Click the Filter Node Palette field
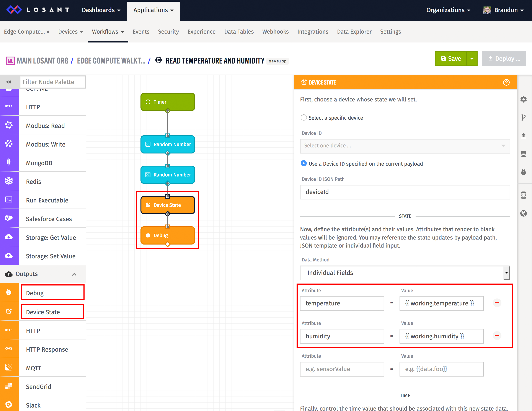Image resolution: width=532 pixels, height=411 pixels. tap(53, 82)
